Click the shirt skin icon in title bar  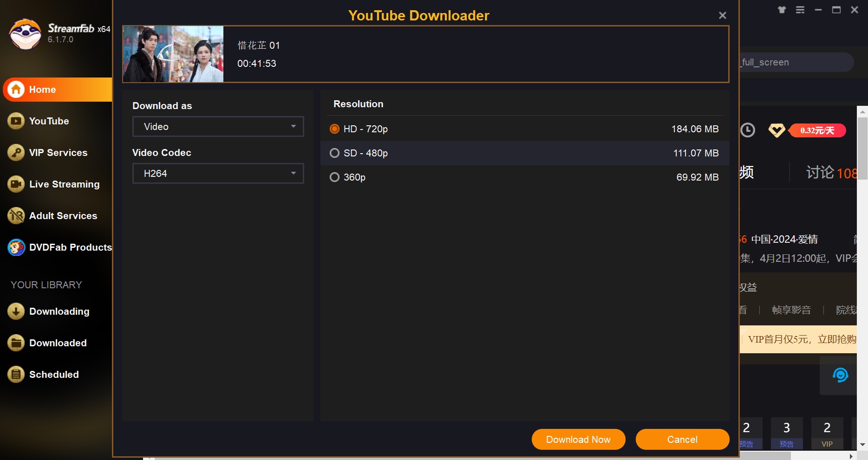coord(782,10)
